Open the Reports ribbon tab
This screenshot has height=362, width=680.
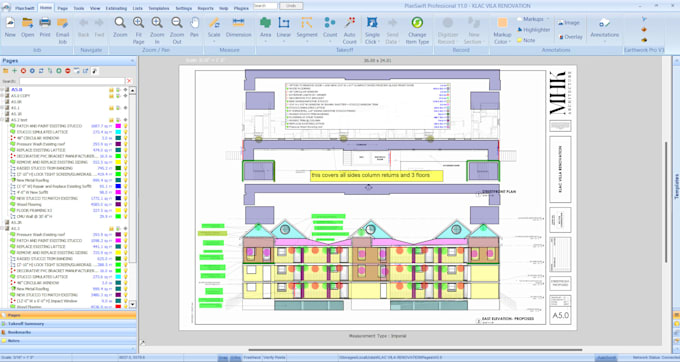205,8
